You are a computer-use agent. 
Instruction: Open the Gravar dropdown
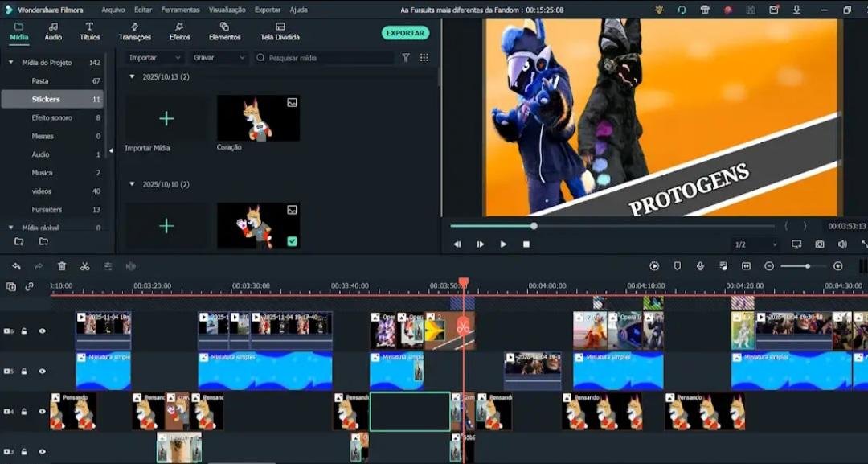[x=219, y=58]
